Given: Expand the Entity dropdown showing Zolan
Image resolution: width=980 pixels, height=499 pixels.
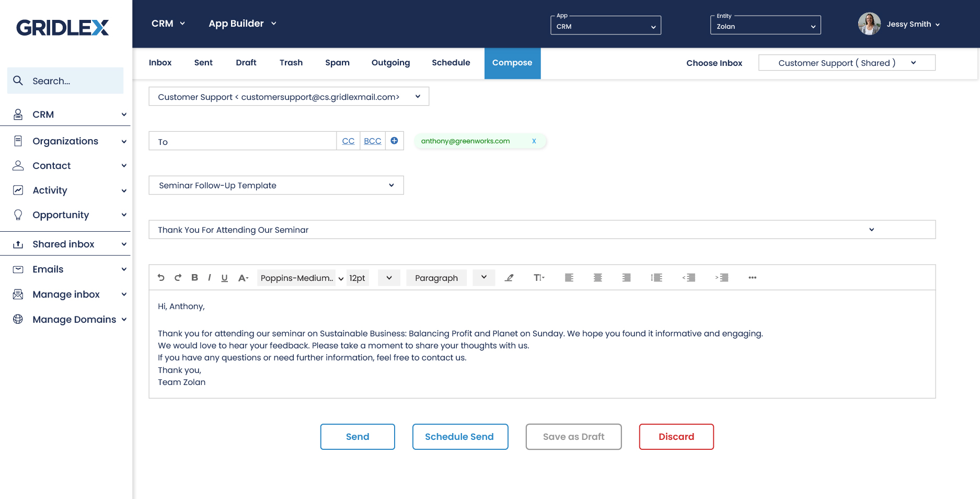Looking at the screenshot, I should click(x=765, y=25).
